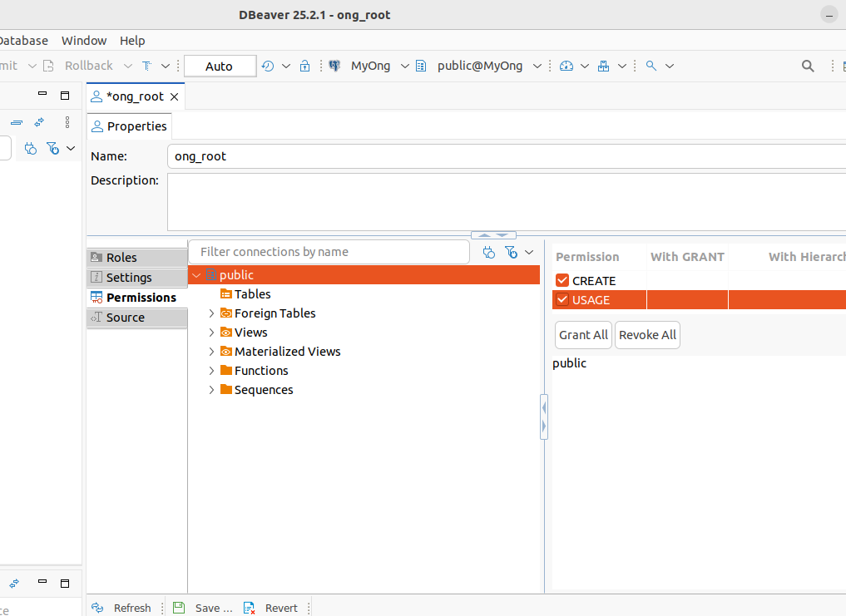Click the search magnifier icon in toolbar

tap(807, 66)
